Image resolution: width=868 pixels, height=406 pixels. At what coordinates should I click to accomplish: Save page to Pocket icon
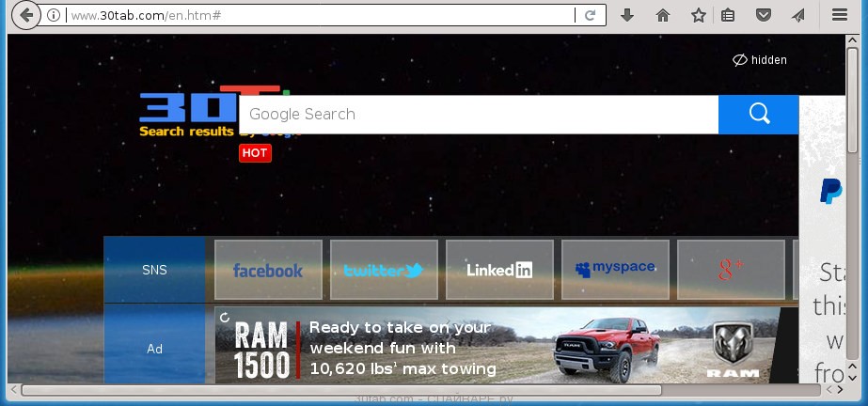pos(764,15)
